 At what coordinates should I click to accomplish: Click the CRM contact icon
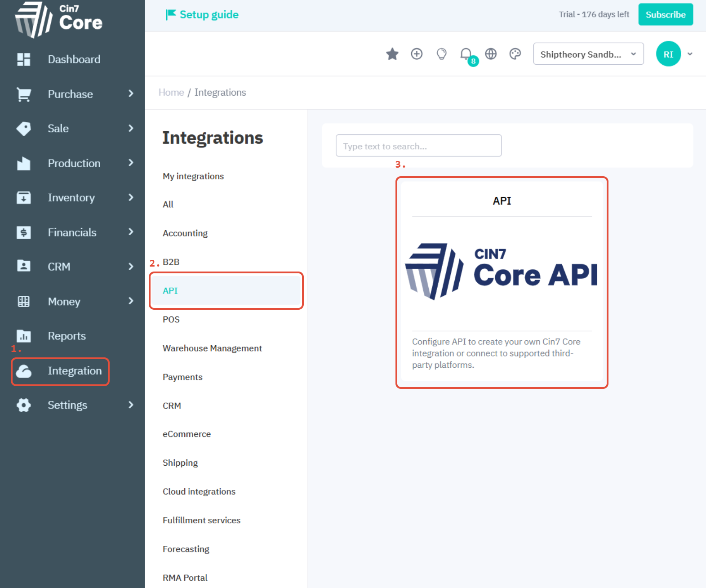coord(23,266)
